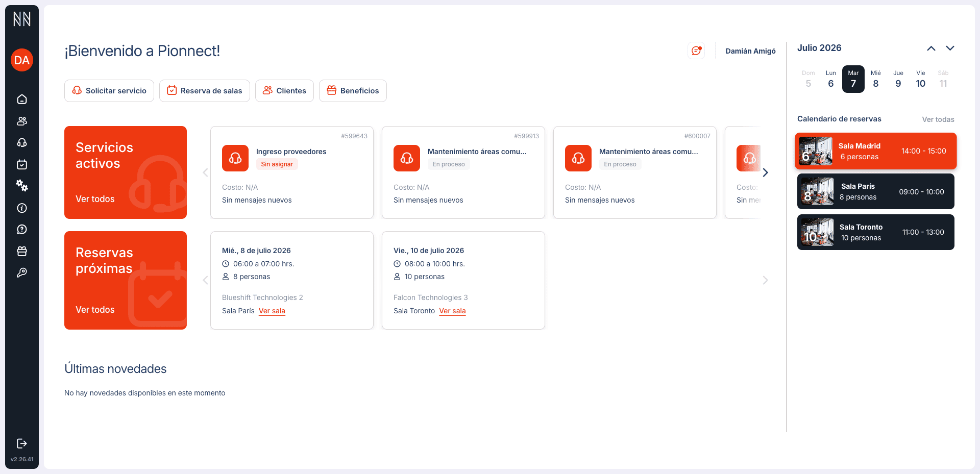The height and width of the screenshot is (474, 980).
Task: Click Falcon Technologies 3 text
Action: 430,297
